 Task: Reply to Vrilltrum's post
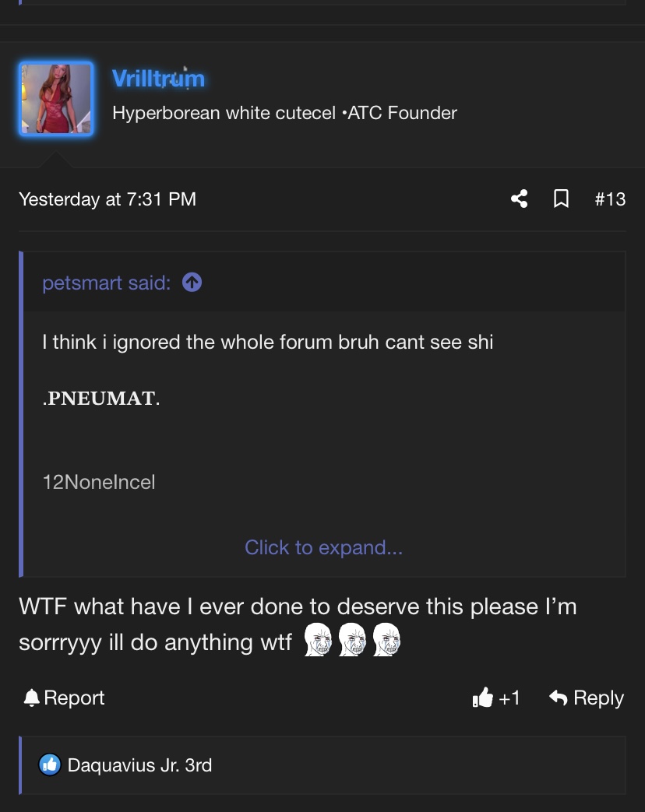pyautogui.click(x=587, y=698)
